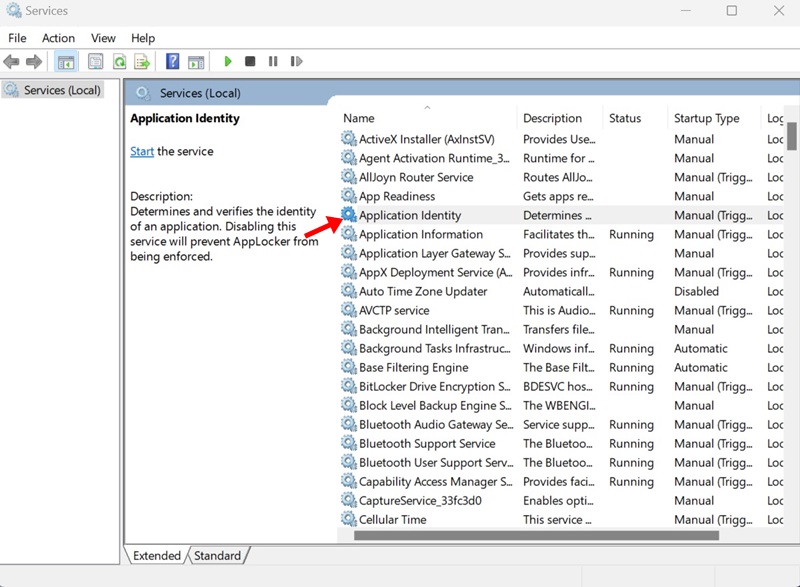Click the gear icon beside Base Filtering Engine
Image resolution: width=800 pixels, height=587 pixels.
pyautogui.click(x=349, y=367)
